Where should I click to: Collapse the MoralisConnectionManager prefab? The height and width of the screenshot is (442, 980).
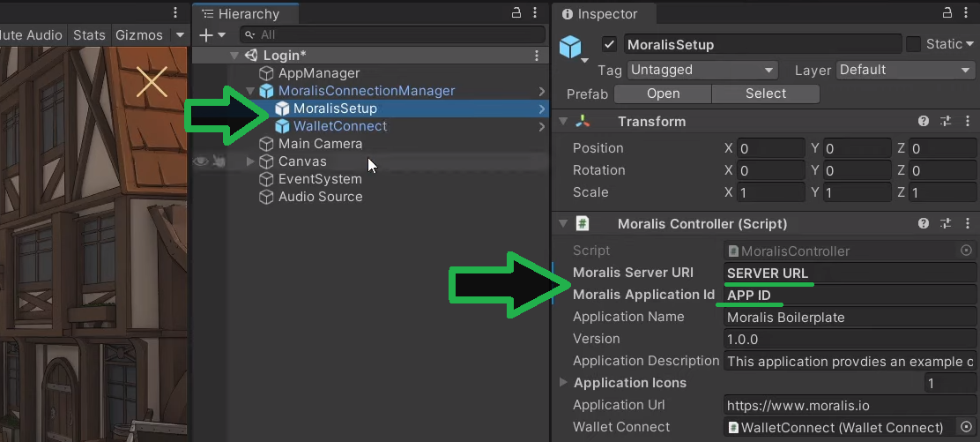[250, 91]
